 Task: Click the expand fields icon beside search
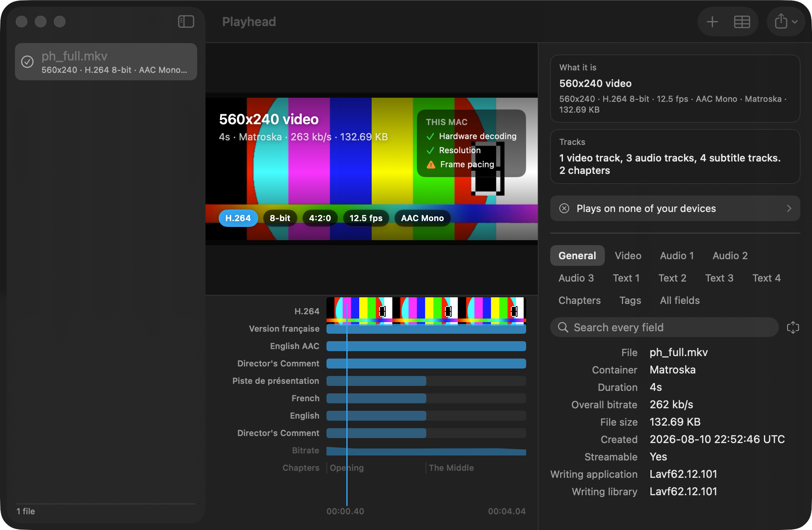(793, 328)
